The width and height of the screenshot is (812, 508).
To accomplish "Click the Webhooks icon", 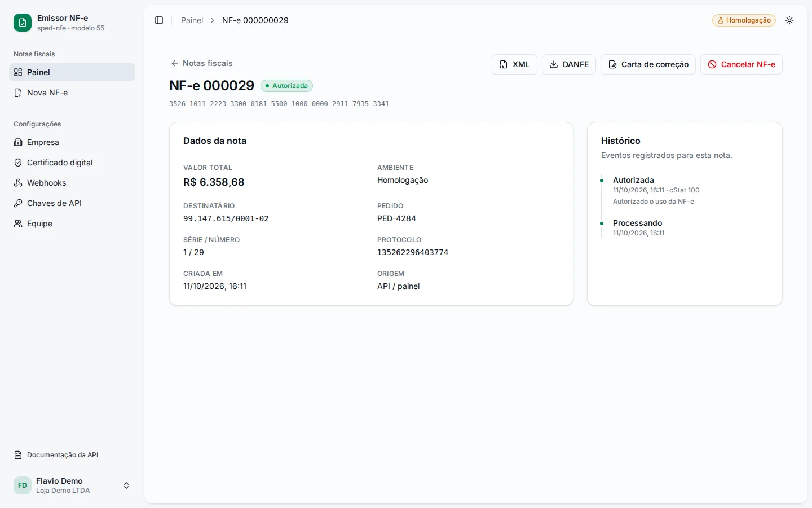I will [18, 183].
